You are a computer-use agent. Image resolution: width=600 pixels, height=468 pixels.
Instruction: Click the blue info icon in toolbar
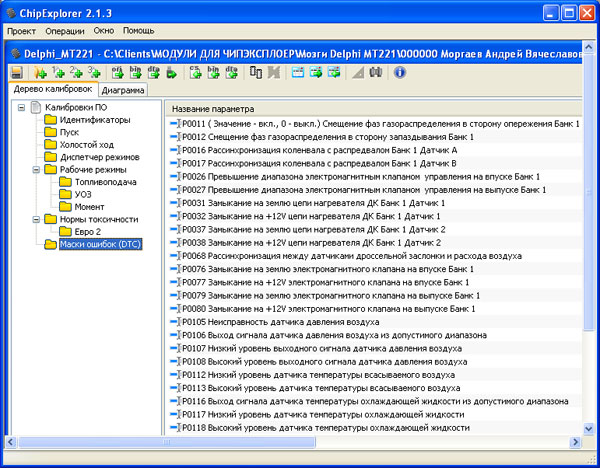pyautogui.click(x=399, y=73)
